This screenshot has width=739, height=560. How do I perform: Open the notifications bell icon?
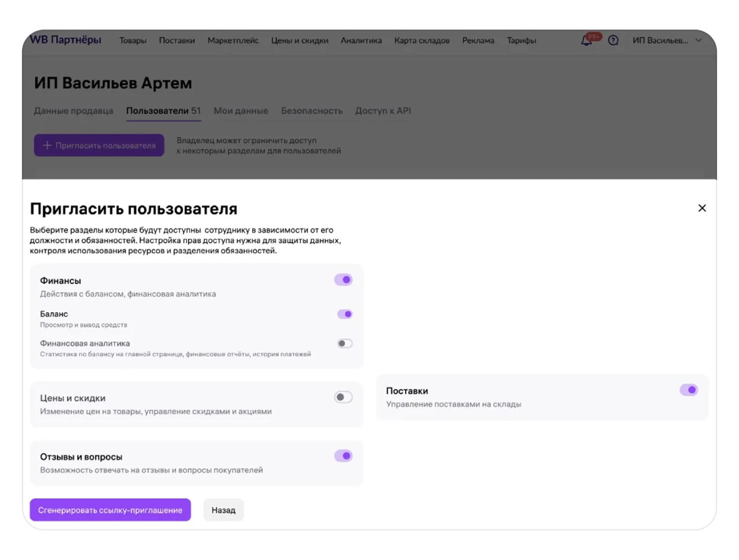pyautogui.click(x=586, y=41)
